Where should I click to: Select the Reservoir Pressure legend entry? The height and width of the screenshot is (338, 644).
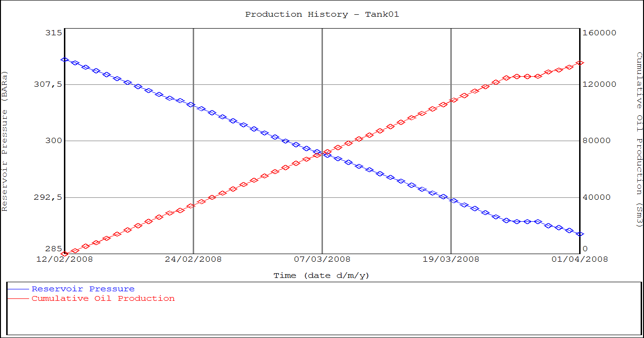click(x=83, y=289)
